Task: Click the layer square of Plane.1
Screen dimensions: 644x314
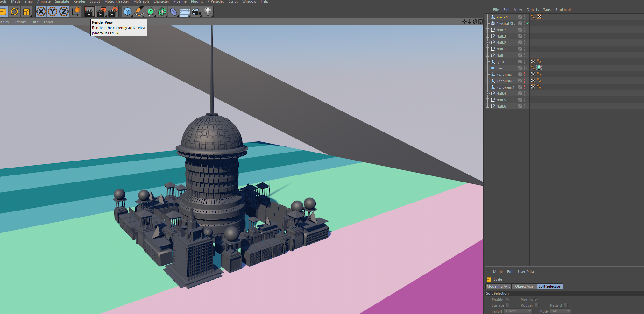Action: [x=520, y=17]
